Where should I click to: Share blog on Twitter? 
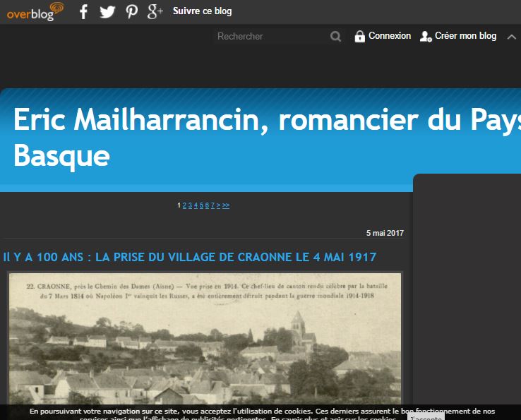click(107, 11)
